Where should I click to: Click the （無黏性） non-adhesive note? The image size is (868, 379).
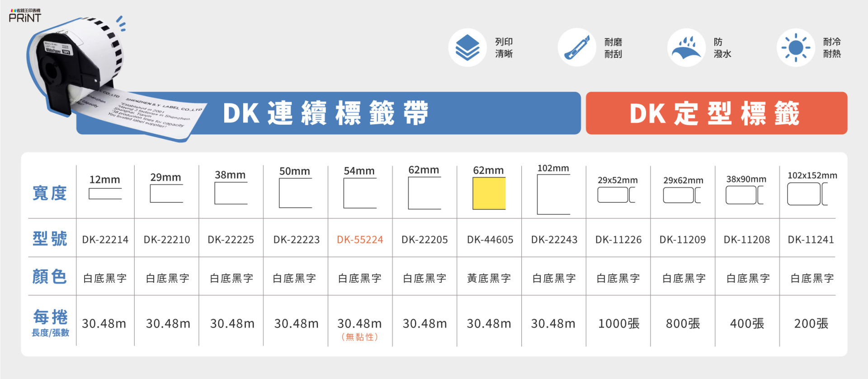pyautogui.click(x=360, y=337)
